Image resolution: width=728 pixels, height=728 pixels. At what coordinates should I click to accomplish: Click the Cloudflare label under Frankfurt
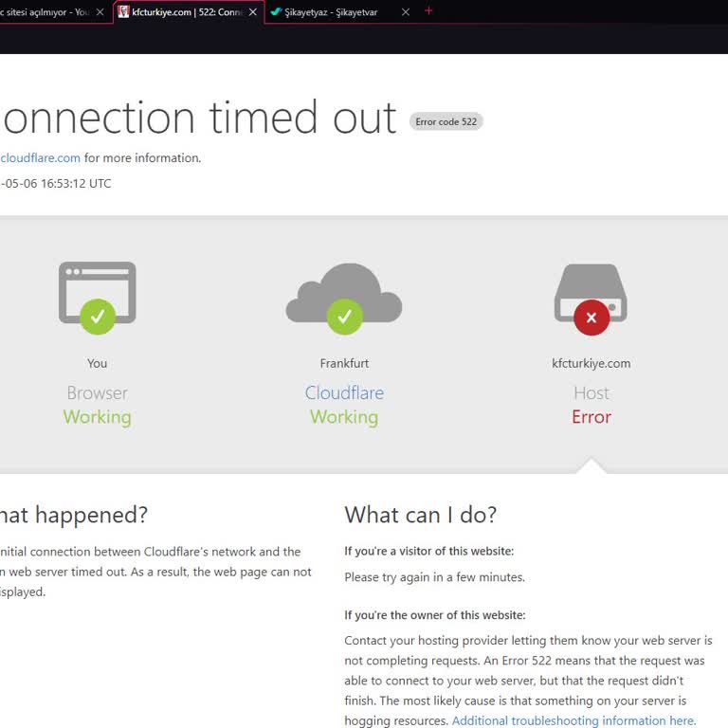tap(344, 392)
